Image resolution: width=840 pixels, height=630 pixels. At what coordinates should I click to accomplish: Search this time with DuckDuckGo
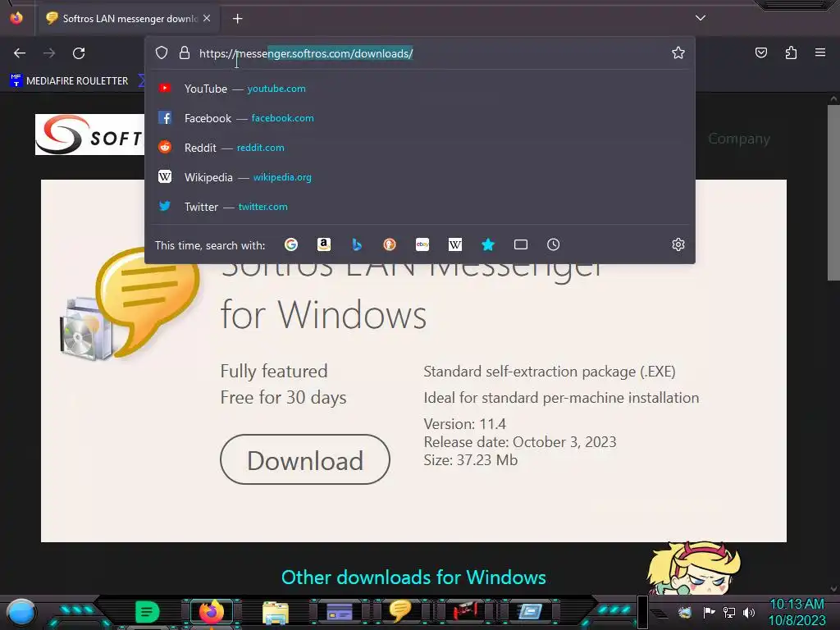pyautogui.click(x=390, y=244)
